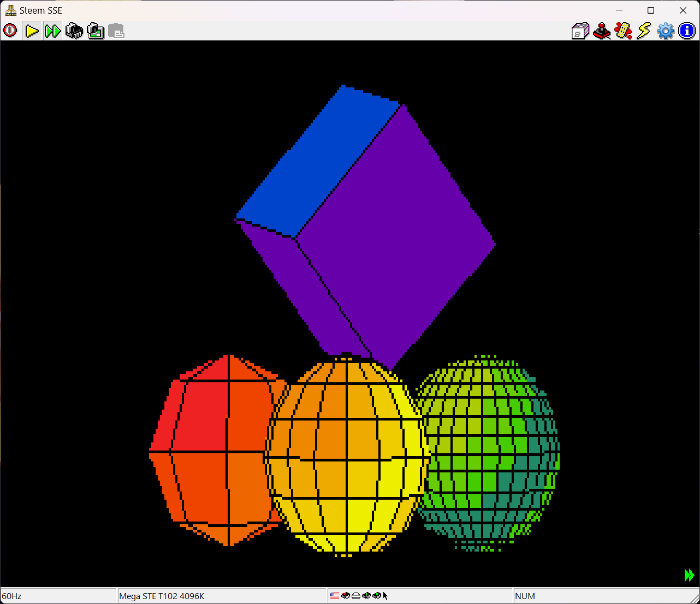700x604 pixels.
Task: Open the NUM status section
Action: [527, 596]
